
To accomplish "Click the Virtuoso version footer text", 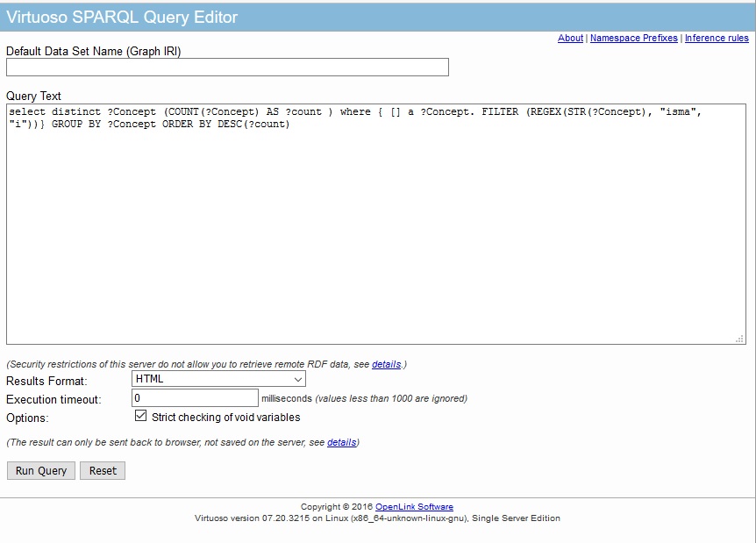I will pos(377,518).
